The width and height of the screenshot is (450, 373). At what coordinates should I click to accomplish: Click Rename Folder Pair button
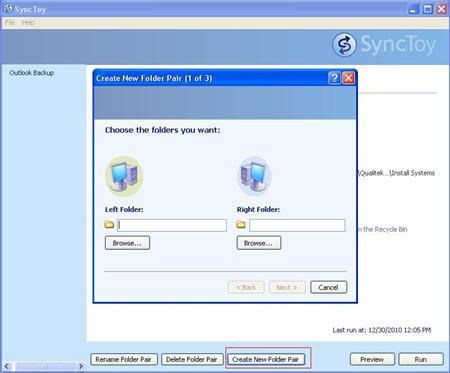point(123,359)
